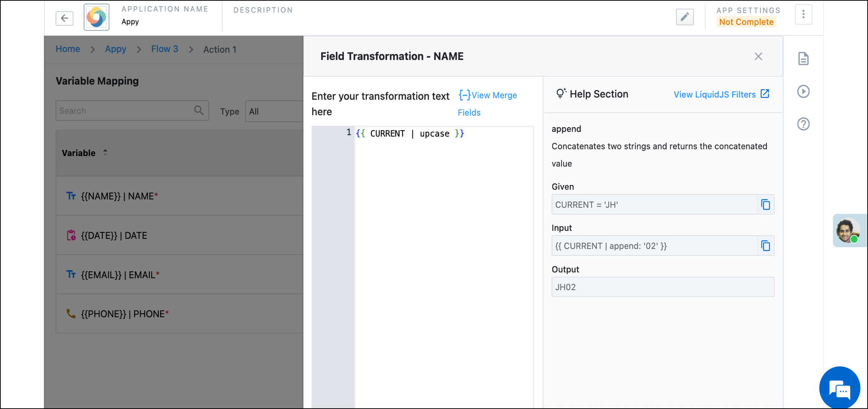Sort the Variable column
Image resolution: width=868 pixels, height=409 pixels.
coord(105,152)
